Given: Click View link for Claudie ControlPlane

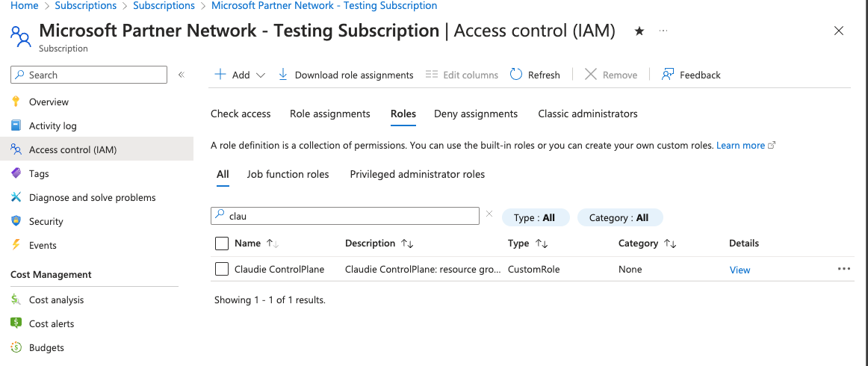Looking at the screenshot, I should click(x=740, y=270).
